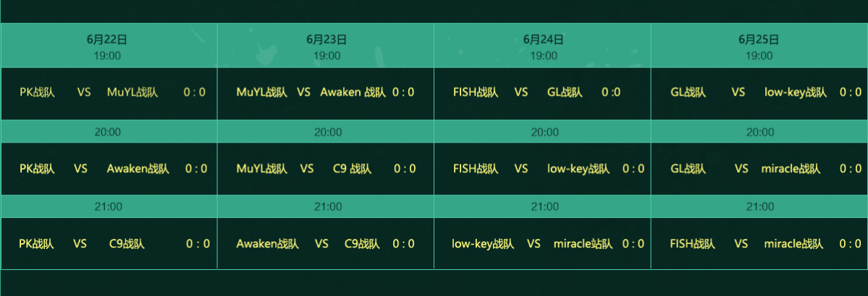Click the 21:00 time row under 6月23日
Image resolution: width=868 pixels, height=296 pixels.
pyautogui.click(x=326, y=206)
